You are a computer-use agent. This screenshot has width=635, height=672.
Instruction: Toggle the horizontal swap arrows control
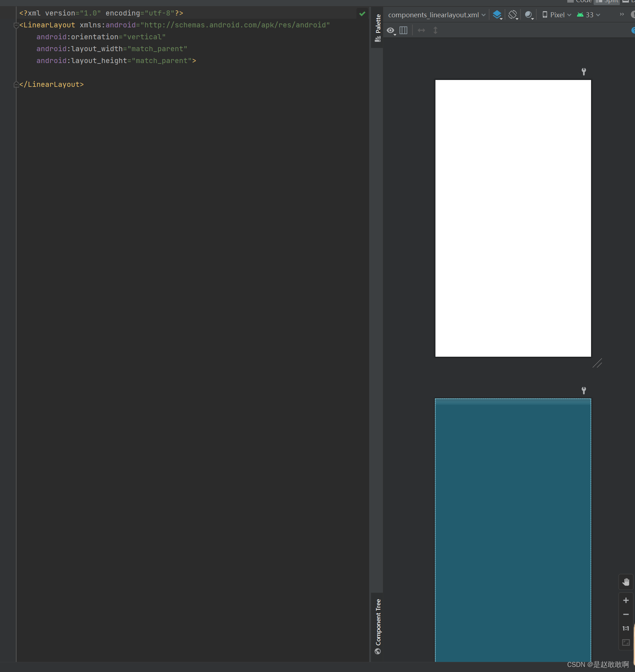point(421,30)
